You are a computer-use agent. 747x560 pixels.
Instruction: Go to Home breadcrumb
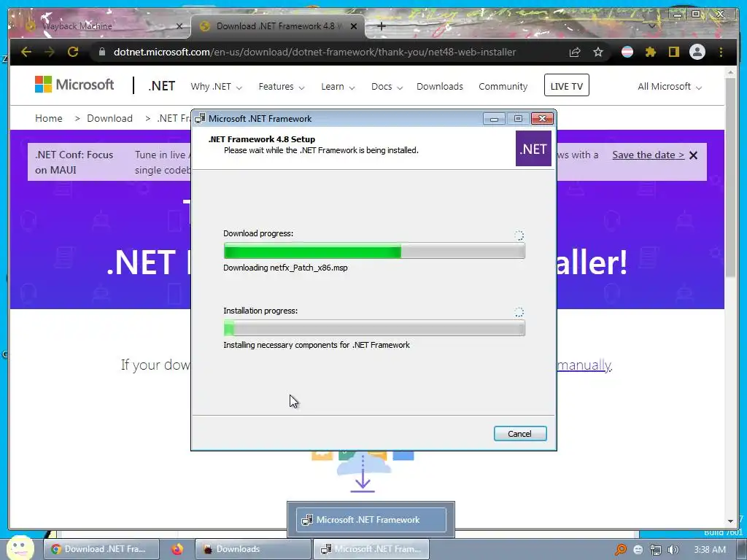pos(49,118)
